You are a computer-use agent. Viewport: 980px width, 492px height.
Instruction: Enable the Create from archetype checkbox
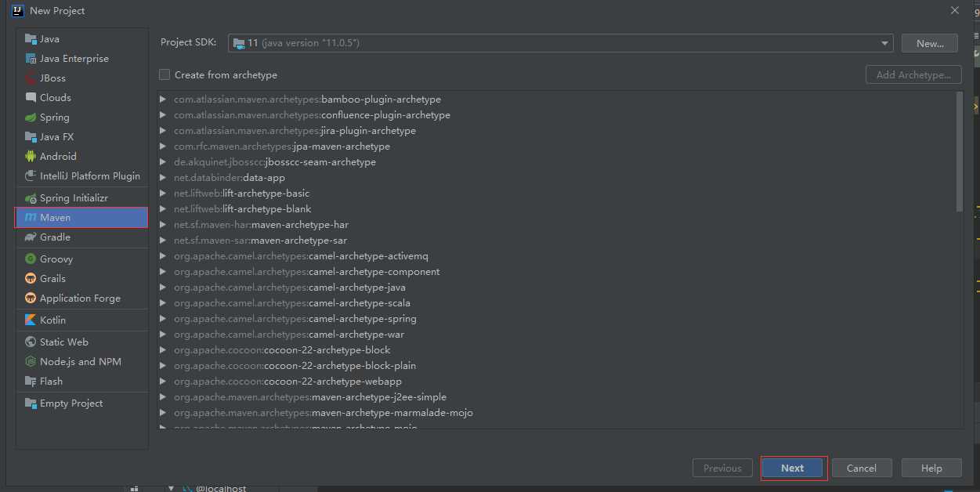point(165,75)
